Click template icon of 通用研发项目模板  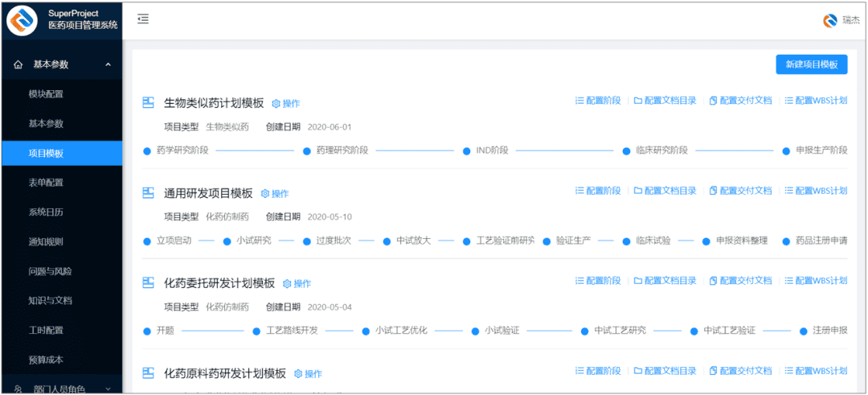[x=148, y=193]
